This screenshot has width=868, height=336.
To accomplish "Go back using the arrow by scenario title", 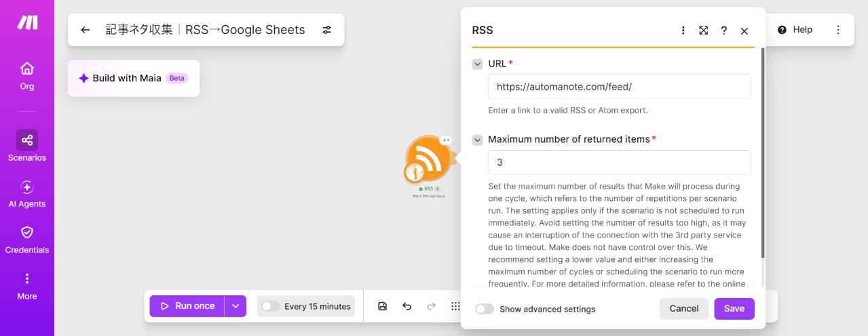I will (x=85, y=30).
